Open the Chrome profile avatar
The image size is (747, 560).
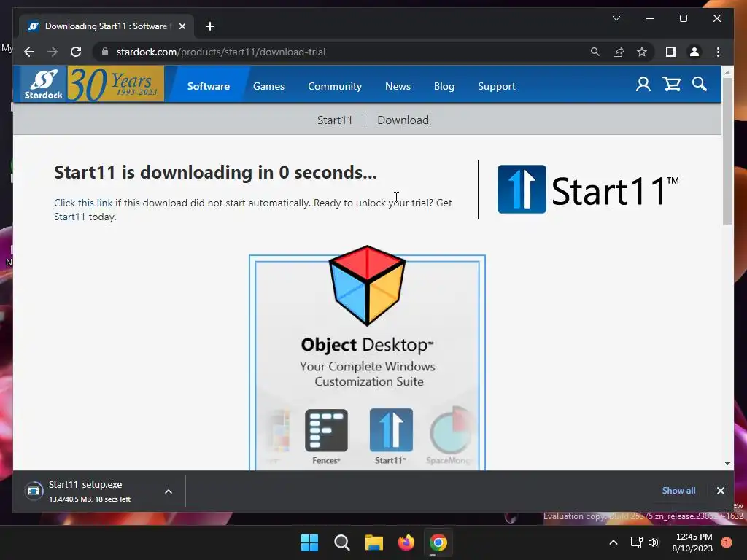pyautogui.click(x=694, y=52)
